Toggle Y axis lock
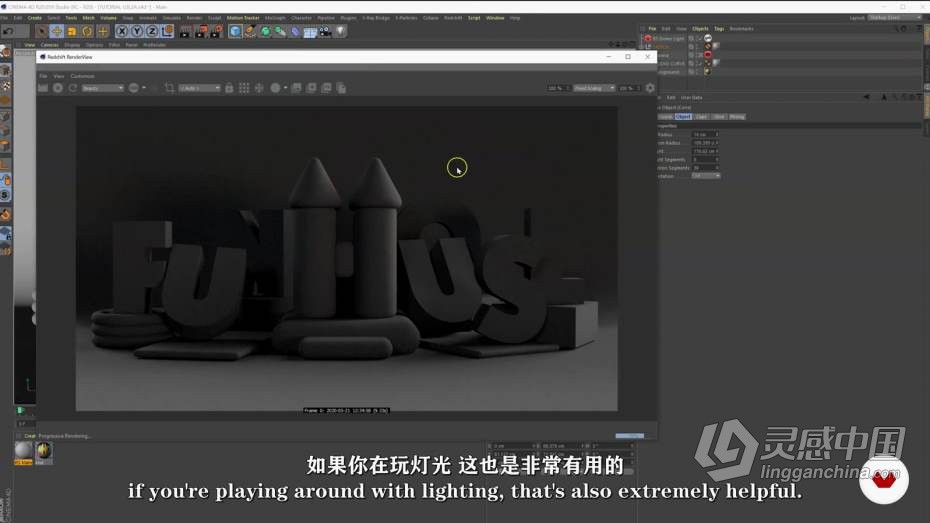The height and width of the screenshot is (523, 930). [x=137, y=31]
